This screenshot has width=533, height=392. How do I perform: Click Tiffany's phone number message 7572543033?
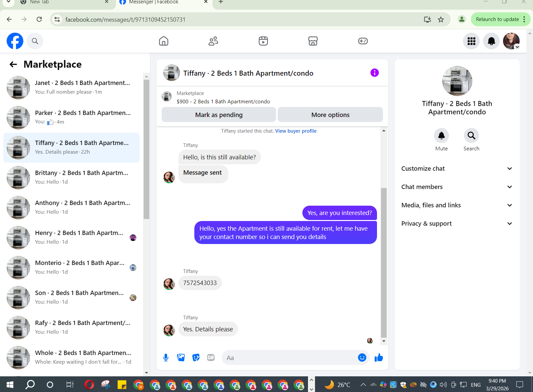tap(200, 283)
